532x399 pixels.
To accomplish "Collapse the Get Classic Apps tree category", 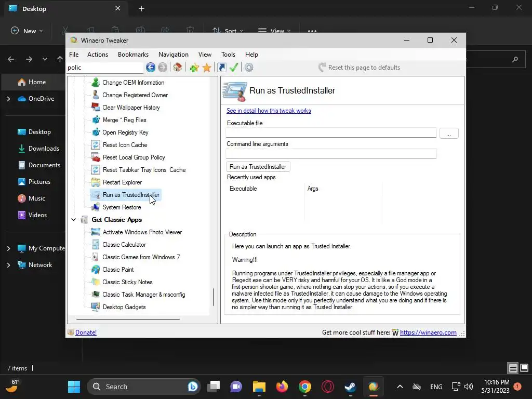I will 73,220.
